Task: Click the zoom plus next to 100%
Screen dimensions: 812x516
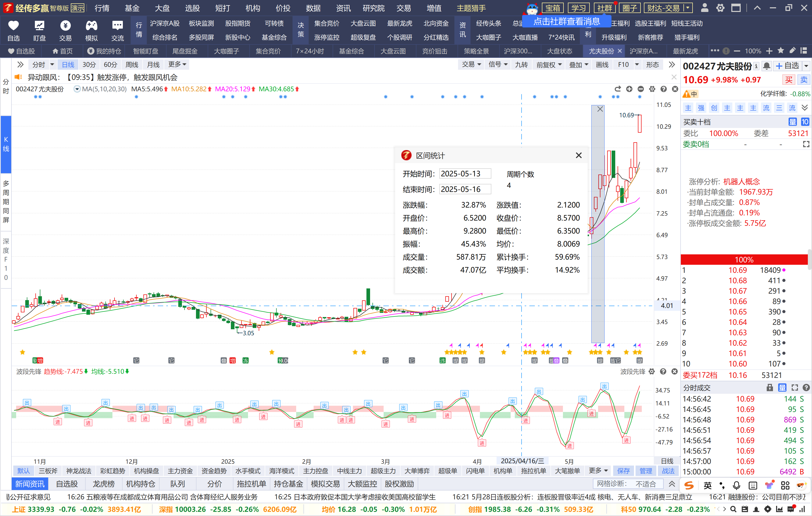Action: point(769,51)
